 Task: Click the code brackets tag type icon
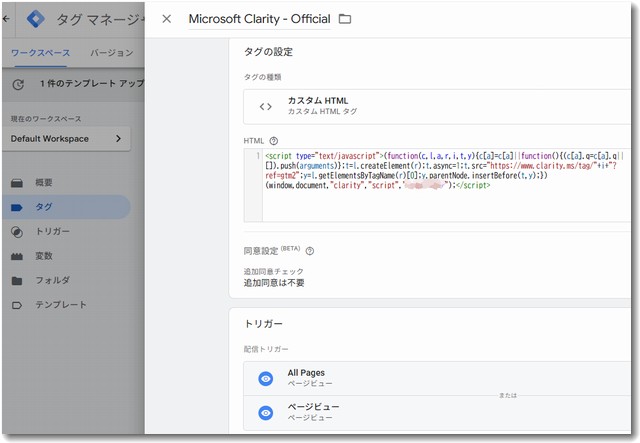point(265,107)
